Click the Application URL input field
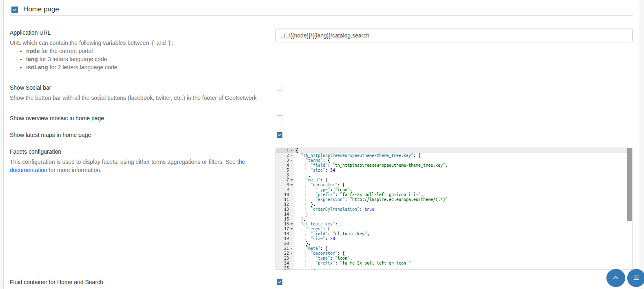The width and height of the screenshot is (644, 289). 453,35
